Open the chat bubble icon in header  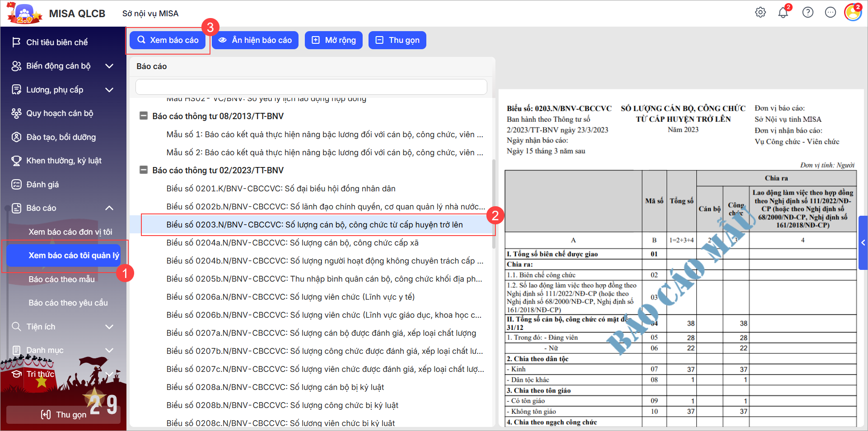tap(830, 13)
